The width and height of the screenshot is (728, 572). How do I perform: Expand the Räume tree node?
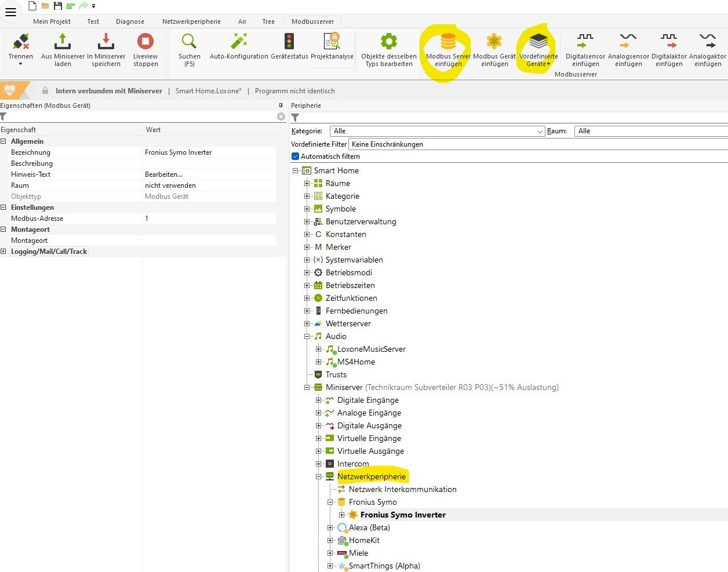point(307,183)
